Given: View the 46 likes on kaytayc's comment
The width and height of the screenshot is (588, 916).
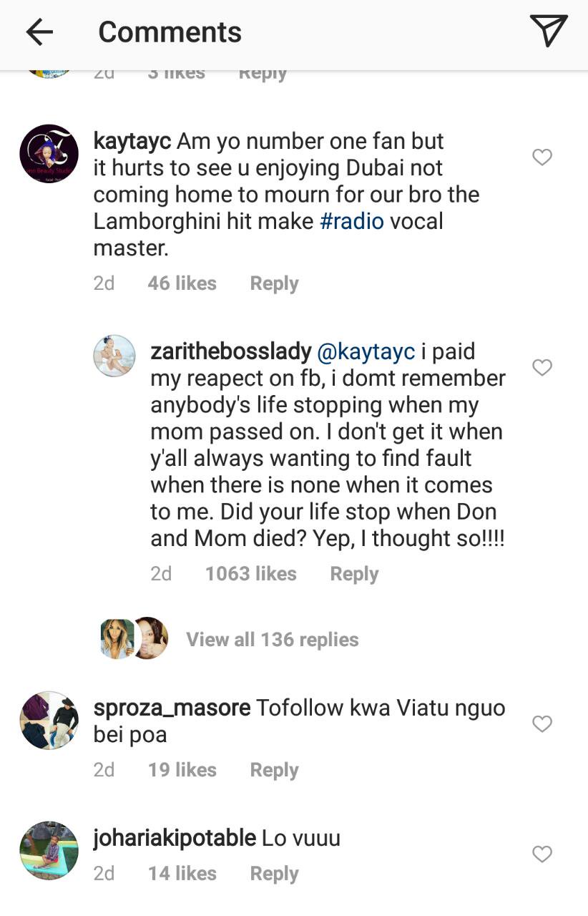Looking at the screenshot, I should click(182, 283).
